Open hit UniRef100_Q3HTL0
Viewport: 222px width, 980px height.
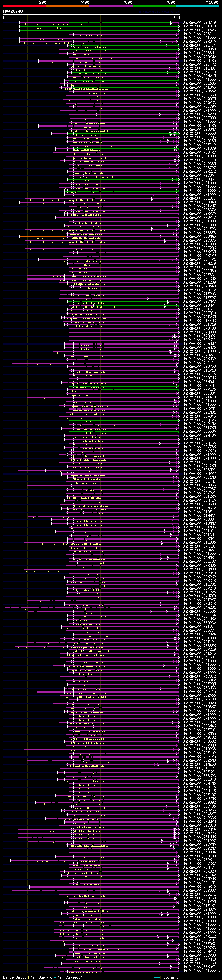[199, 500]
